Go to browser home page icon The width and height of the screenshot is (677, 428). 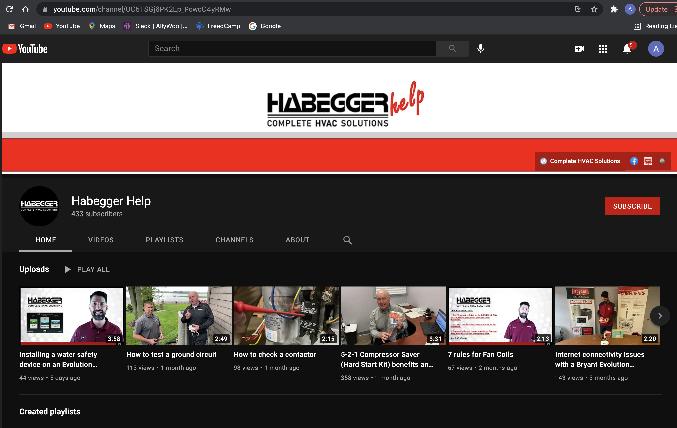tap(25, 9)
